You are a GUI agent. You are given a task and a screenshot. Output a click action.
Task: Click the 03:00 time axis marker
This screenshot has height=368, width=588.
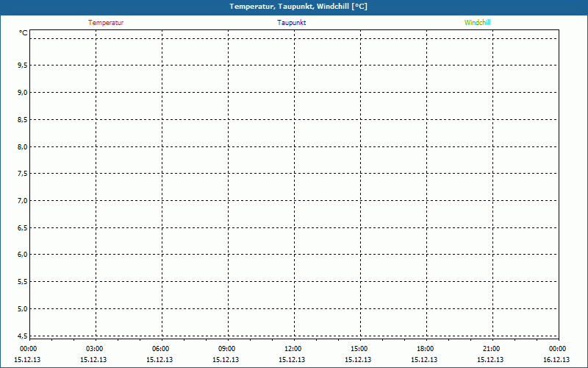95,349
